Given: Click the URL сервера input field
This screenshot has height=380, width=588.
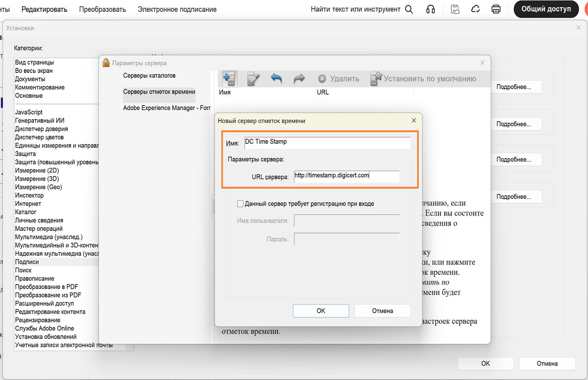Looking at the screenshot, I should tap(347, 176).
